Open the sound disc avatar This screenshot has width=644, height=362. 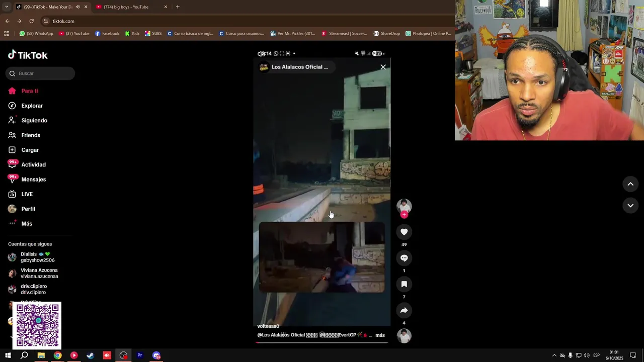click(x=404, y=336)
